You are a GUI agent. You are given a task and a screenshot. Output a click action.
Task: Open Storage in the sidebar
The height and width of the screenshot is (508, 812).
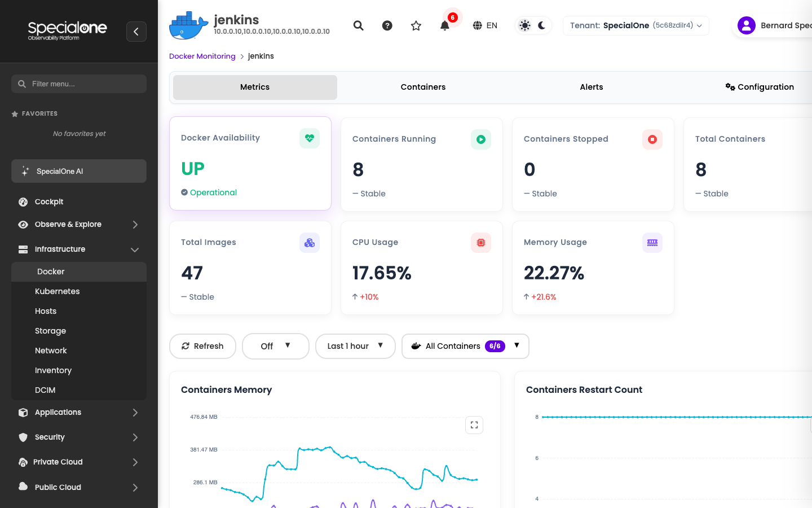click(x=79, y=331)
